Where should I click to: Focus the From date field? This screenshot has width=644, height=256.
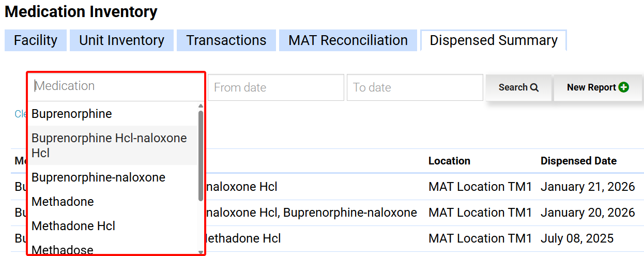click(x=275, y=87)
